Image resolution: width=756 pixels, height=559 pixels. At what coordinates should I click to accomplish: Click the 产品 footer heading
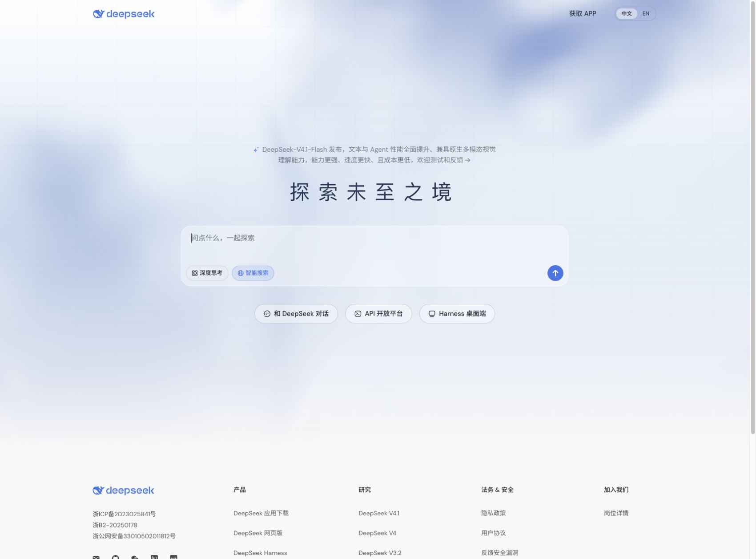point(240,490)
